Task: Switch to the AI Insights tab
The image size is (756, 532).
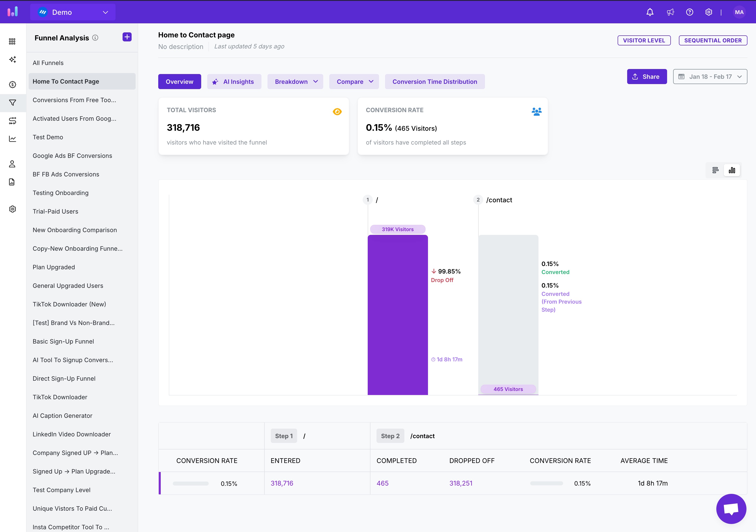Action: point(234,82)
